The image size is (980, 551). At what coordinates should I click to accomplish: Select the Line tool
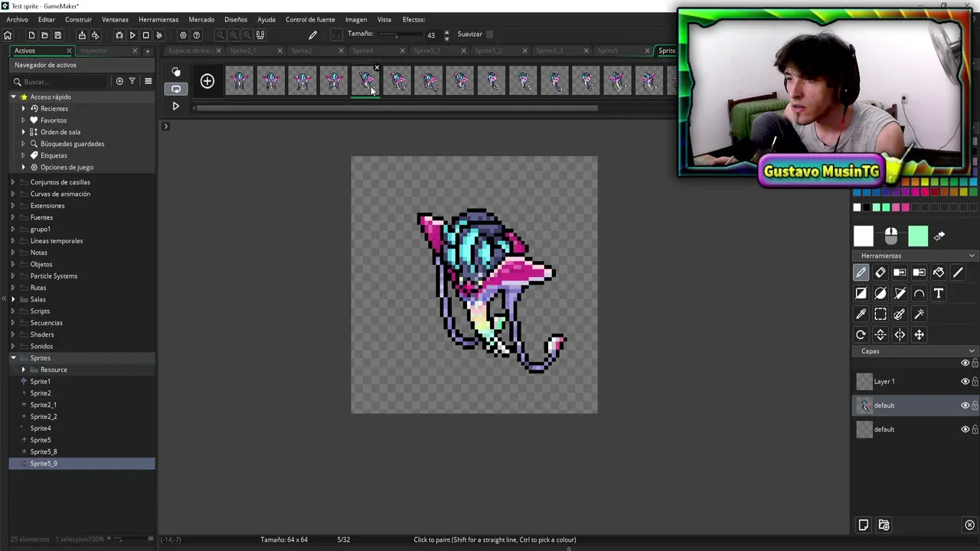(x=958, y=272)
